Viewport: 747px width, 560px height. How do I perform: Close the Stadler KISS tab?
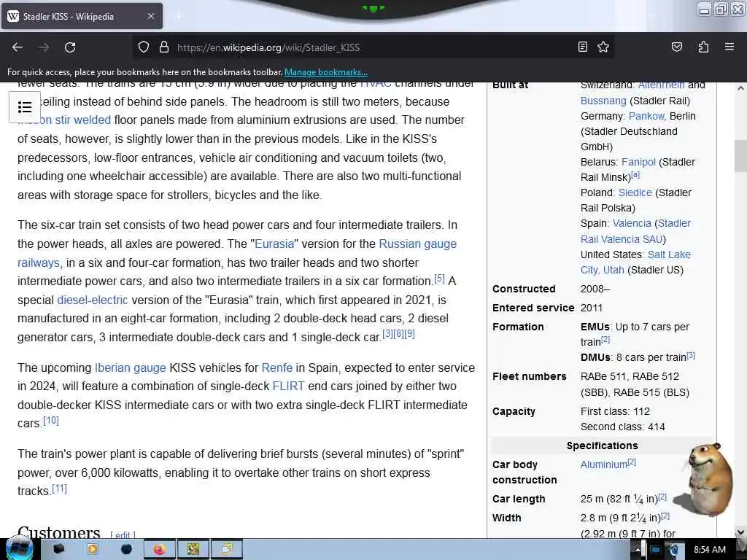(x=150, y=16)
